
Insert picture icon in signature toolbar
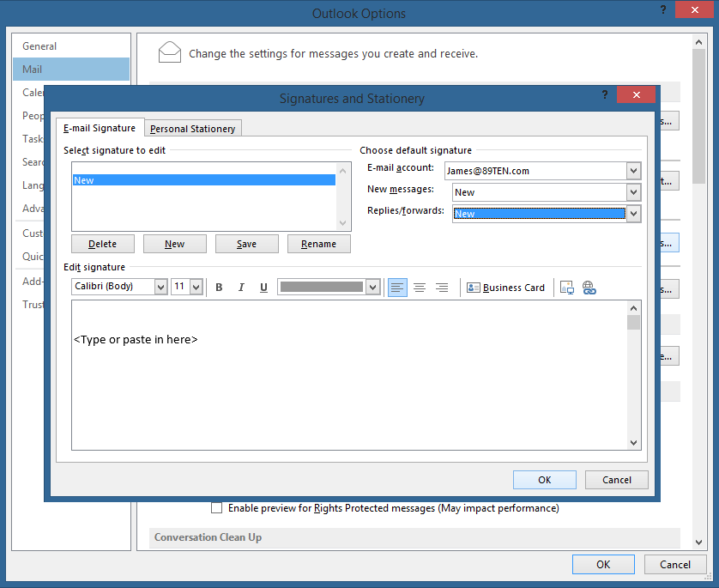coord(567,288)
